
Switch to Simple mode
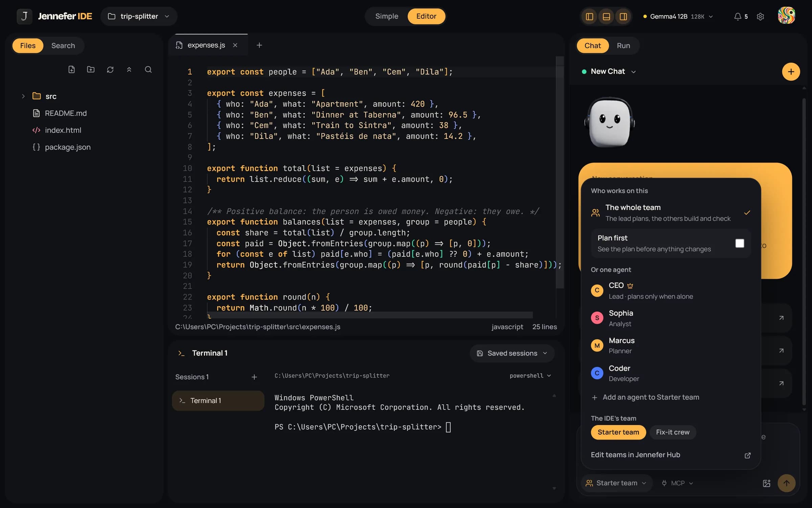386,16
